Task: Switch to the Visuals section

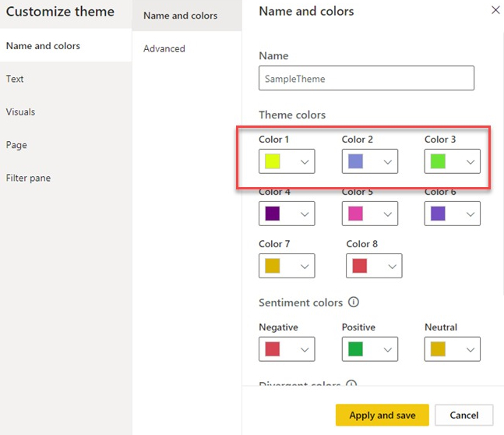Action: tap(20, 111)
